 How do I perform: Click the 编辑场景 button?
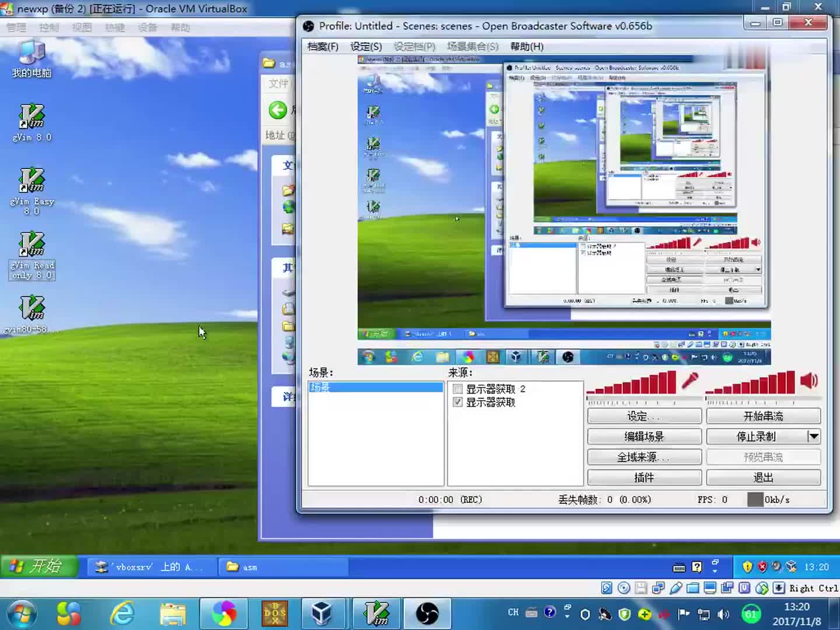point(644,436)
